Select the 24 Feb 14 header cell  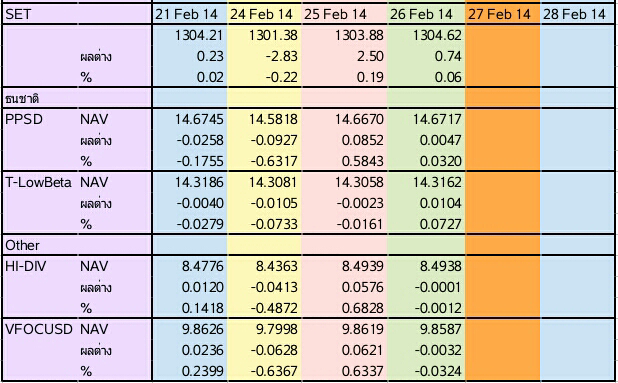(264, 14)
